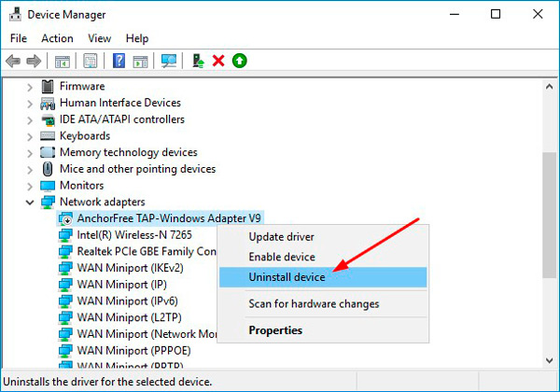Collapse the Network adapters category
Screen dimensions: 560x392
(x=30, y=202)
